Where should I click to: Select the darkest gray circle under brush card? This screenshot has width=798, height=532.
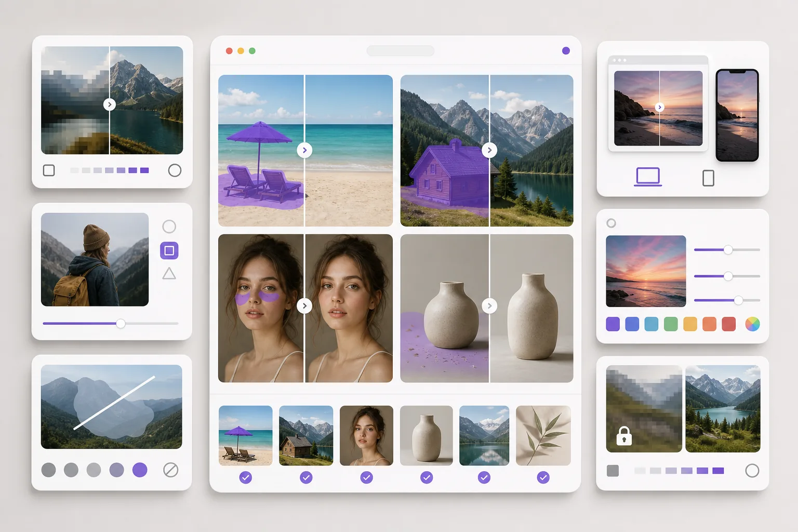(49, 470)
